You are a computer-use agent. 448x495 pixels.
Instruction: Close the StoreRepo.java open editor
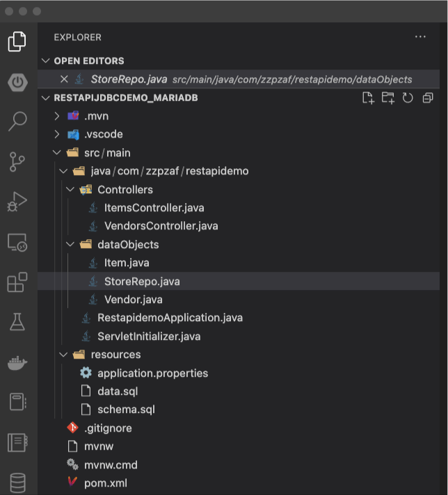click(64, 79)
